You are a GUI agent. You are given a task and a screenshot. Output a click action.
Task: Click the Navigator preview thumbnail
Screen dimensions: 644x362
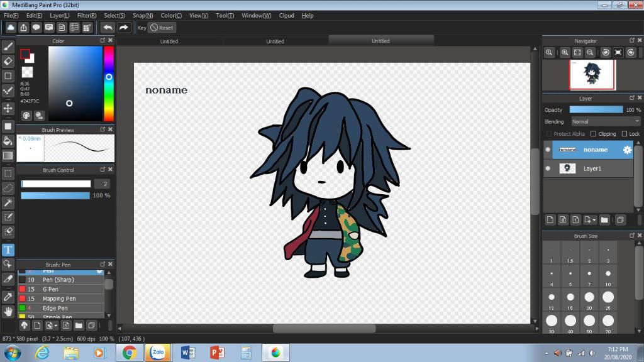coord(592,75)
